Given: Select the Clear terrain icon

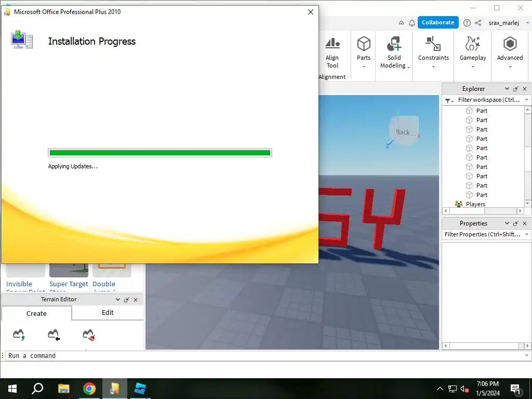Looking at the screenshot, I should (89, 335).
